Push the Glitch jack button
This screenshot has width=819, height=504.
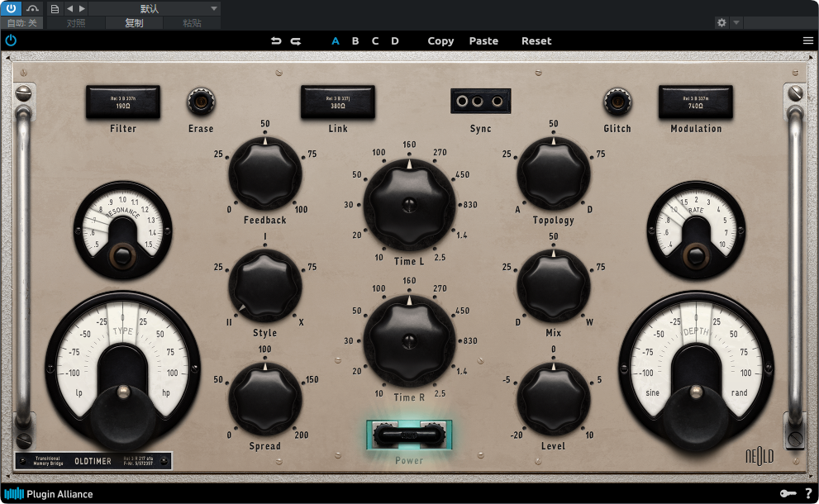[x=617, y=102]
